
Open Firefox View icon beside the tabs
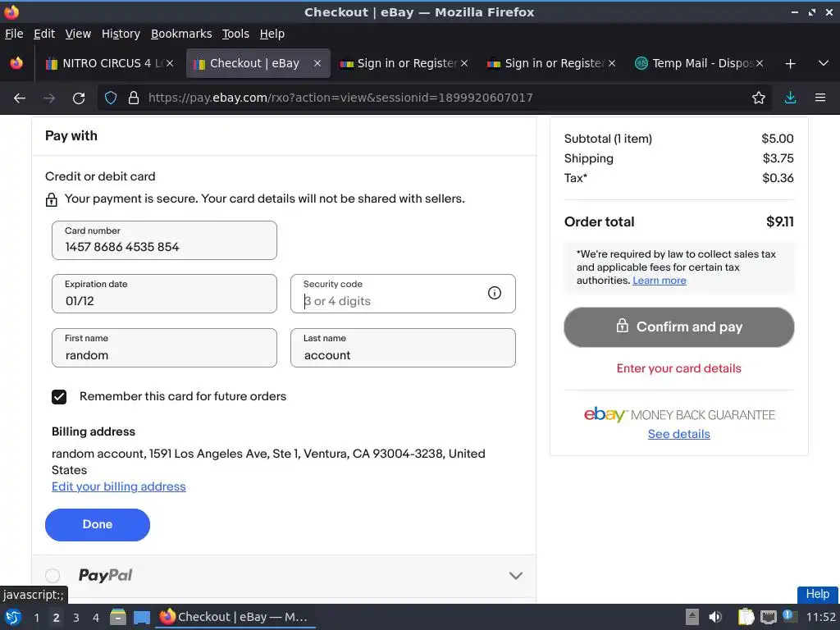(x=16, y=63)
